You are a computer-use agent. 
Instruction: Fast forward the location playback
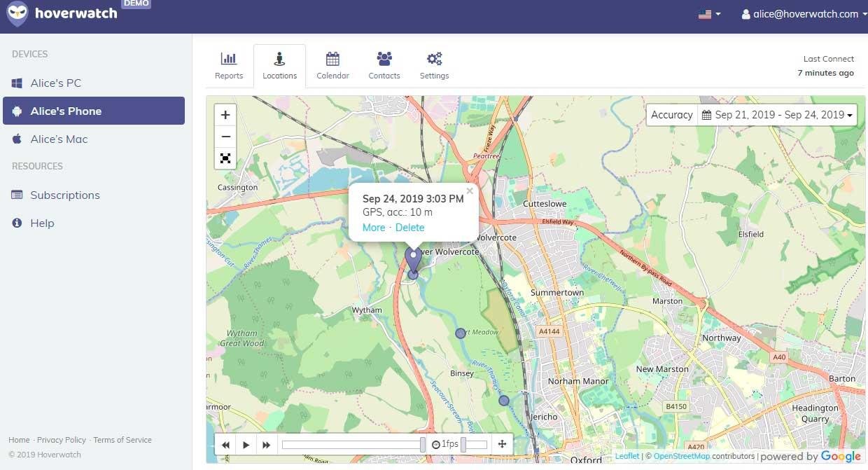point(266,445)
